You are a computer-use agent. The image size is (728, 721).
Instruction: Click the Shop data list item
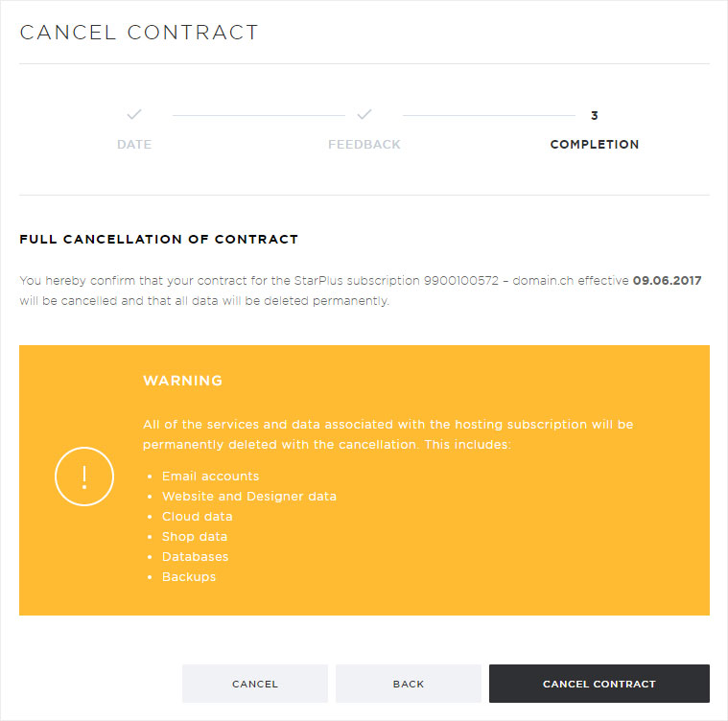point(195,536)
